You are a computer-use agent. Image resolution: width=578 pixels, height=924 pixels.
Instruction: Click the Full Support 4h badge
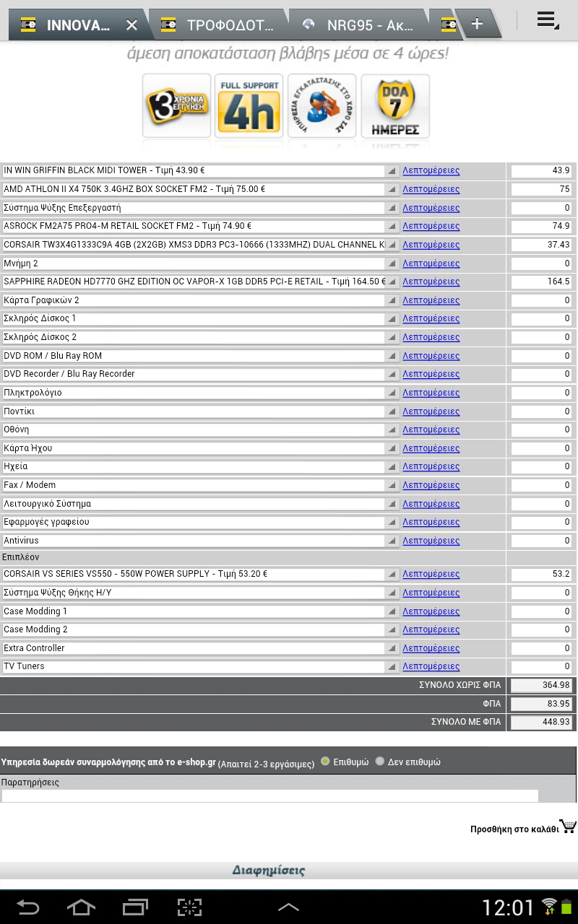tap(249, 105)
